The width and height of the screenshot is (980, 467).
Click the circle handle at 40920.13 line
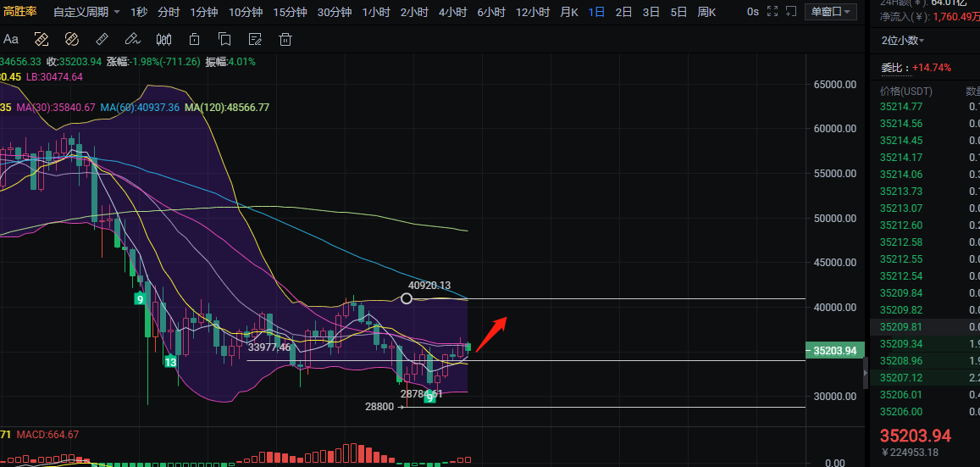click(407, 299)
